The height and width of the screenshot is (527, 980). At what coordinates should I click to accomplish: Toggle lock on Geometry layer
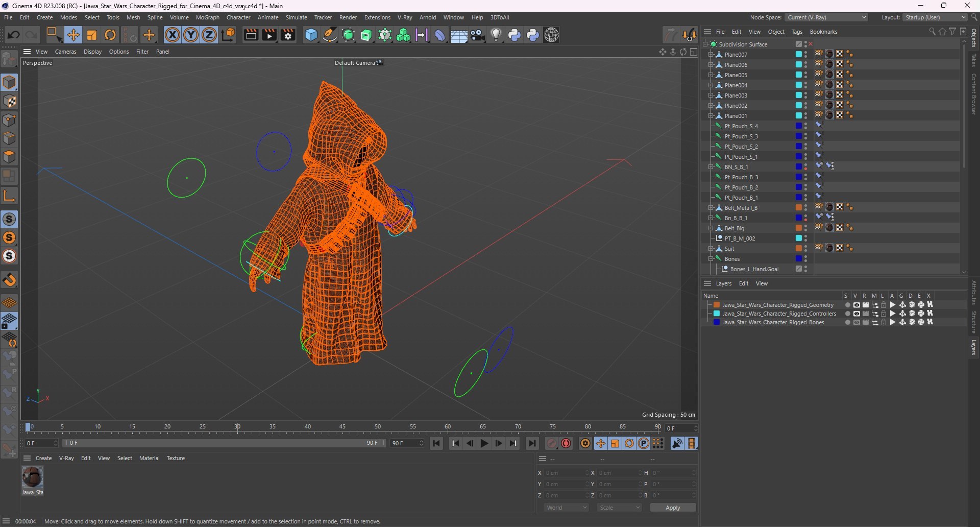coord(884,305)
